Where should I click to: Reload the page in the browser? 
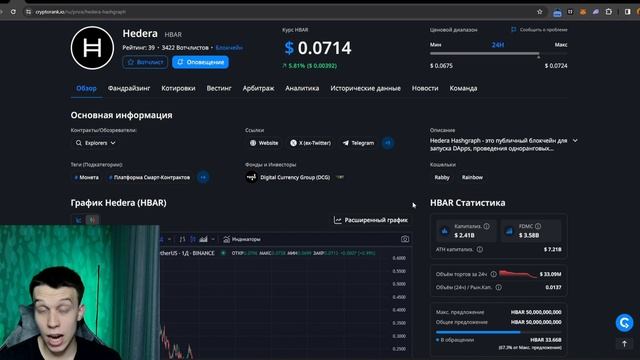click(13, 12)
